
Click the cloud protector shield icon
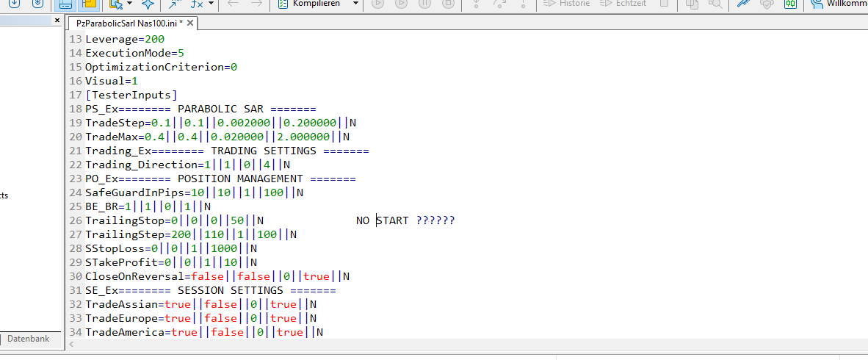coord(767,4)
